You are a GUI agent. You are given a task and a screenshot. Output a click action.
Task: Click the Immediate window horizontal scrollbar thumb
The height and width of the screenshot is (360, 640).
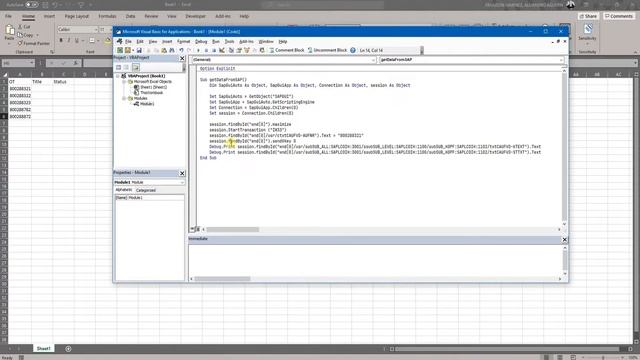point(222,279)
